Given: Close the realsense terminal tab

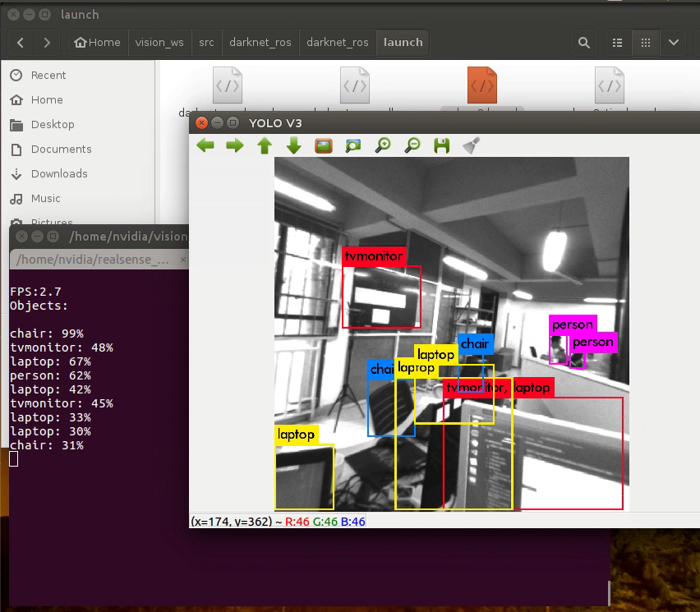Looking at the screenshot, I should (x=183, y=260).
